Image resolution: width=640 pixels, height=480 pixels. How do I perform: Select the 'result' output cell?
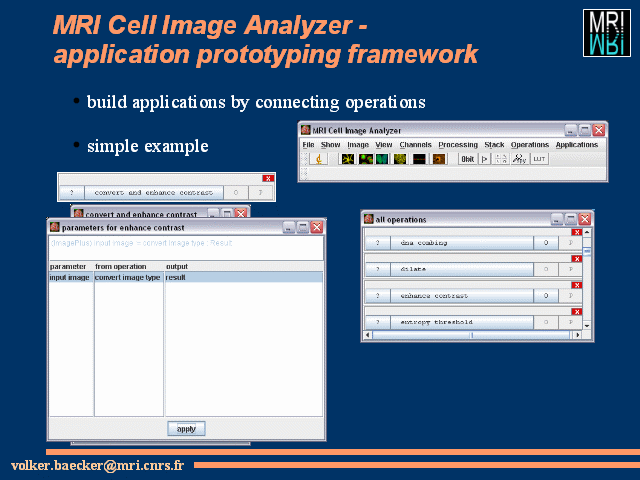244,278
